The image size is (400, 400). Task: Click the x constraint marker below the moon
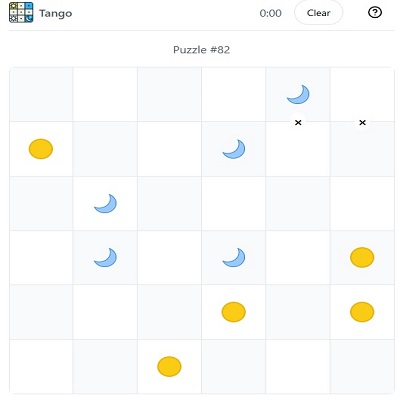tap(298, 122)
